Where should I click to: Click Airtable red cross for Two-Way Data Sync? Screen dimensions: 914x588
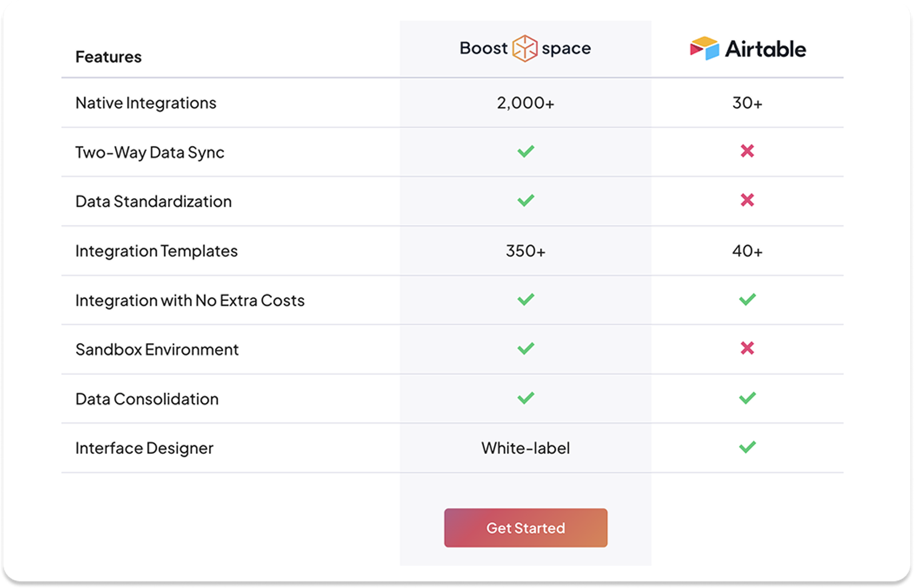[747, 151]
